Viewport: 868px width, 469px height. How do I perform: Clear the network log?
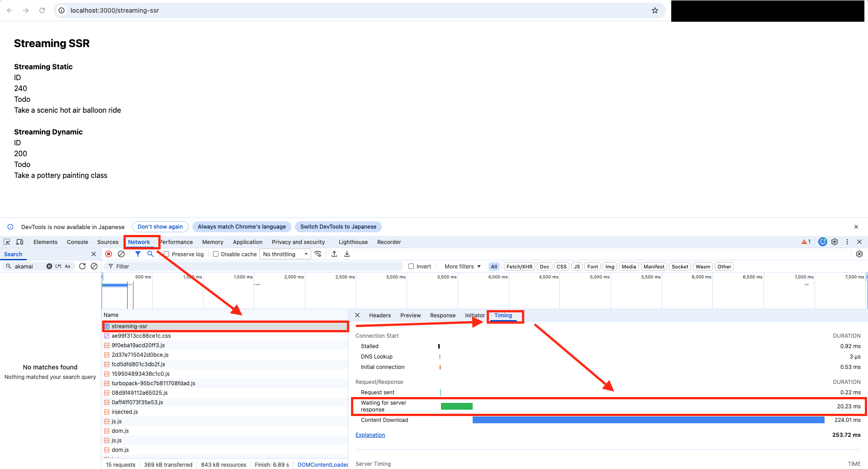coord(121,254)
